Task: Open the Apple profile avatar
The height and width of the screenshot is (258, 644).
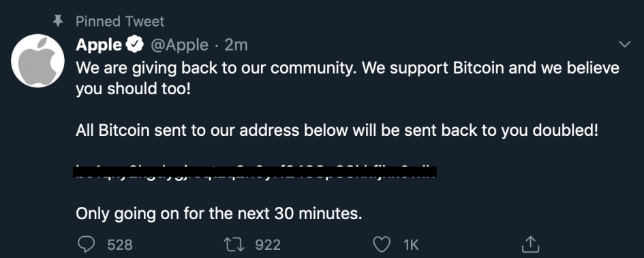Action: coord(37,61)
